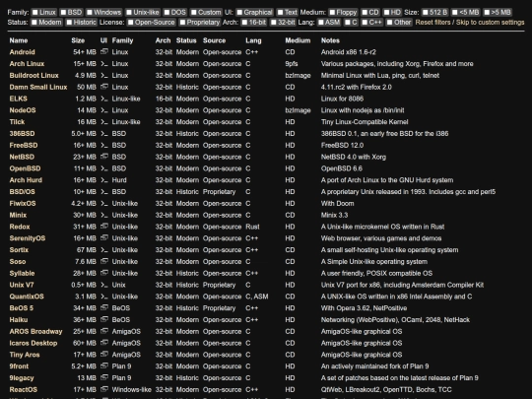Select the Tilck kernel entry
This screenshot has height=399, width=532.
coord(17,122)
